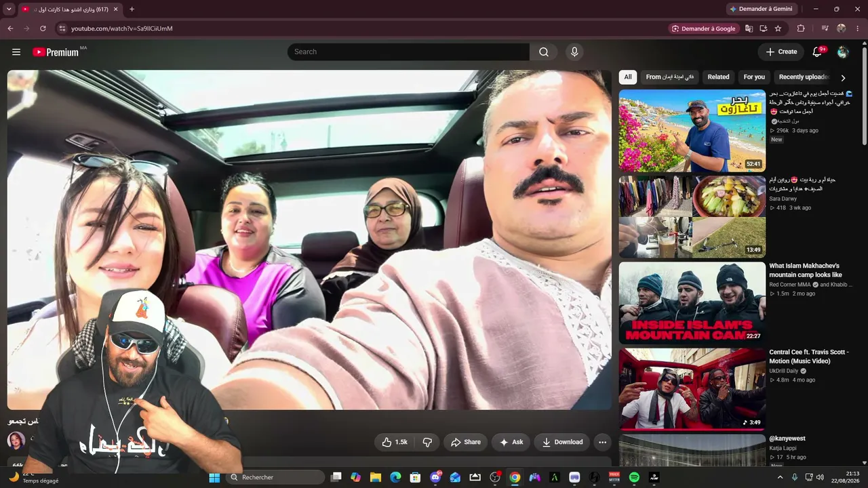
Task: Open the video uploader's channel avatar
Action: pos(16,441)
